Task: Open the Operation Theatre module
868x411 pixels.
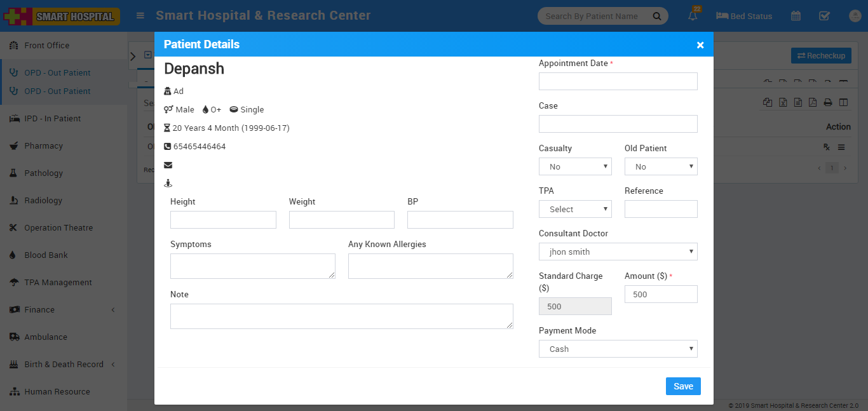Action: [53, 227]
